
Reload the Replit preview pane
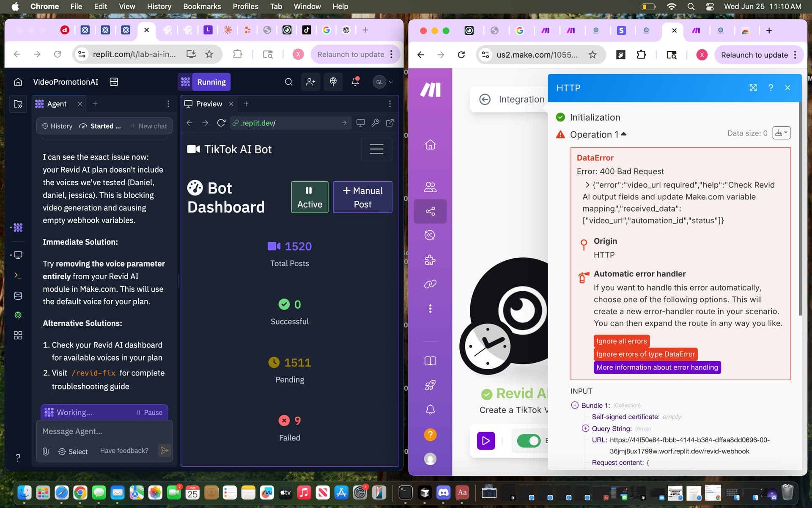[x=221, y=123]
